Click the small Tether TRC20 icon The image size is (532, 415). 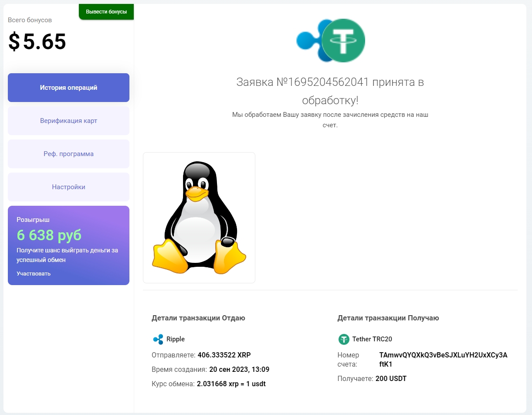point(344,339)
